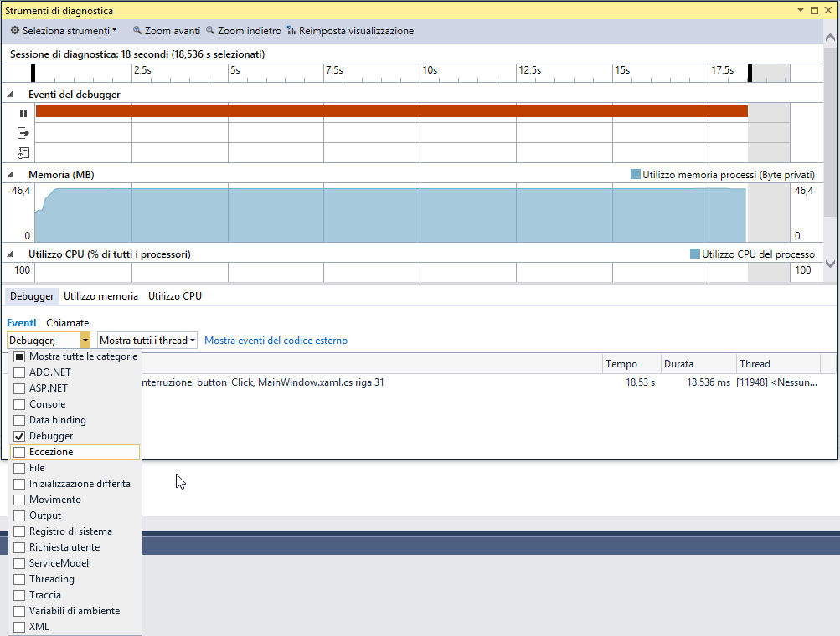Click the right timeline selection end marker
Image resolution: width=840 pixels, height=636 pixels.
750,73
